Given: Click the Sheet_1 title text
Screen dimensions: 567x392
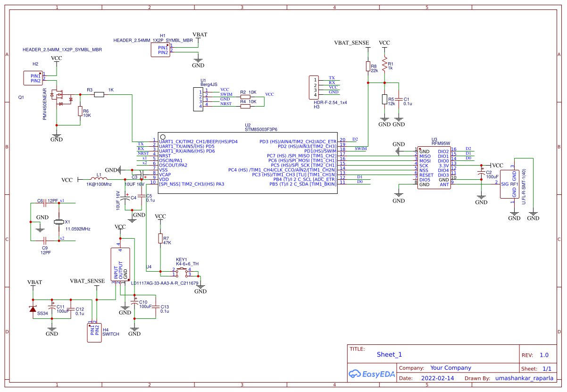Looking at the screenshot, I should click(x=391, y=354).
